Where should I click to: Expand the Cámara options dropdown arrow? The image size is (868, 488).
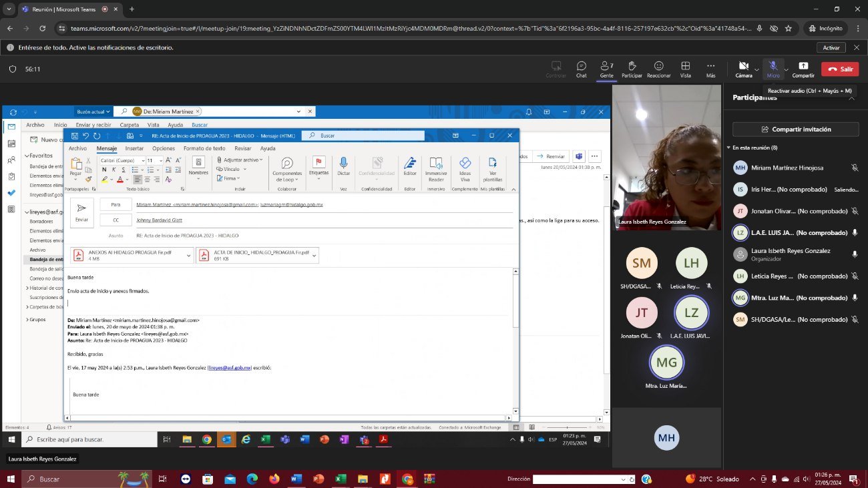(x=756, y=69)
